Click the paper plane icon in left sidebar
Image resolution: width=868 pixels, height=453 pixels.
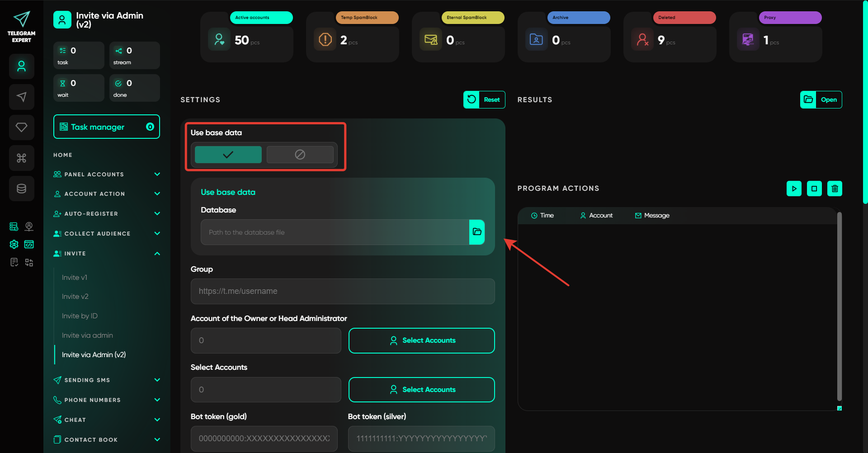[x=21, y=97]
